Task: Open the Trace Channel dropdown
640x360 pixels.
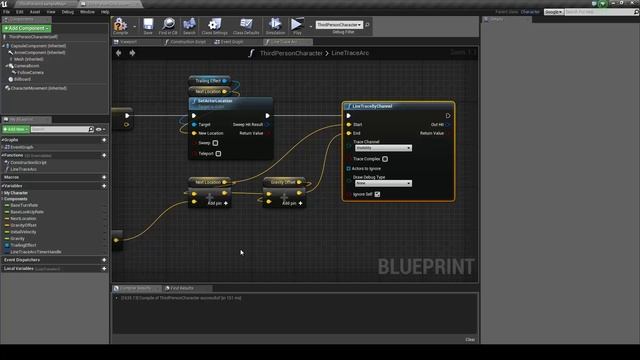Action: [x=383, y=148]
